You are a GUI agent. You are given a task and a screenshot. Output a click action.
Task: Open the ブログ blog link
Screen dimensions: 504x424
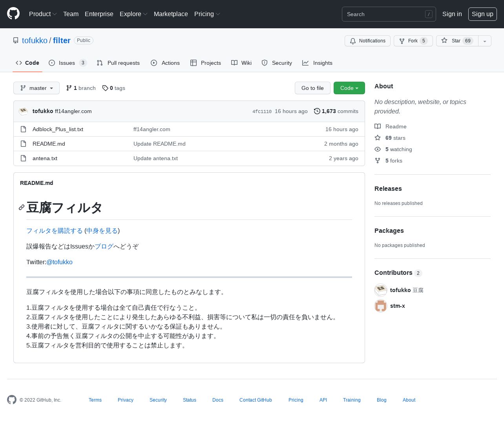point(104,247)
